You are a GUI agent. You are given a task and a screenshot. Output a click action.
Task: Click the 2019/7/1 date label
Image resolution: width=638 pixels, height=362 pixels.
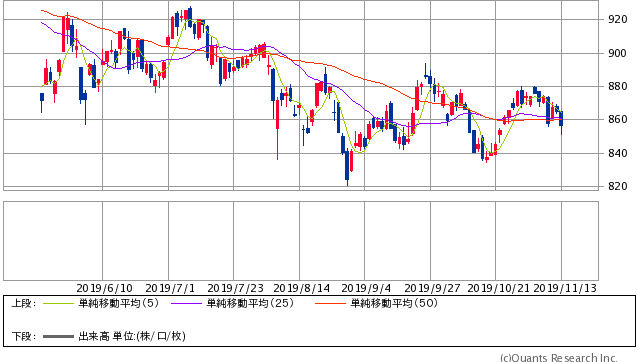[x=170, y=288]
